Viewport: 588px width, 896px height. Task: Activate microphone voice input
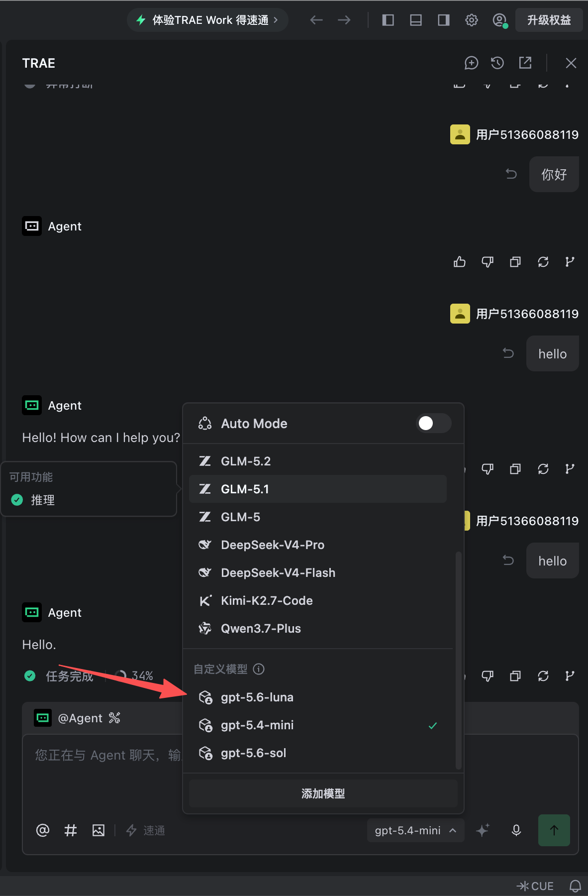point(516,830)
